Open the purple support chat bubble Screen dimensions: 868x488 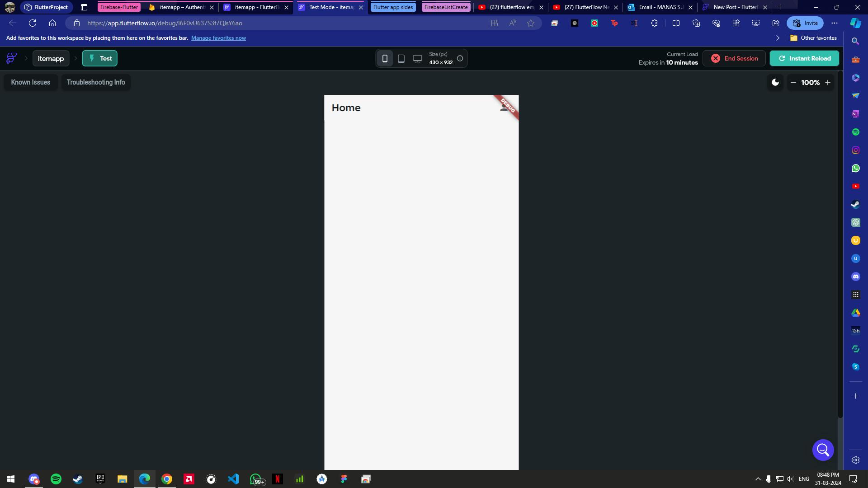(823, 450)
